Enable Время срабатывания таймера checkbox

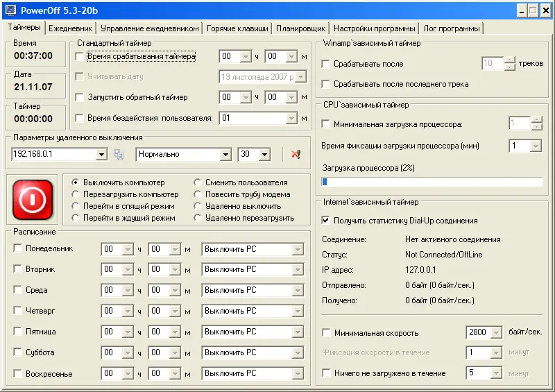79,56
